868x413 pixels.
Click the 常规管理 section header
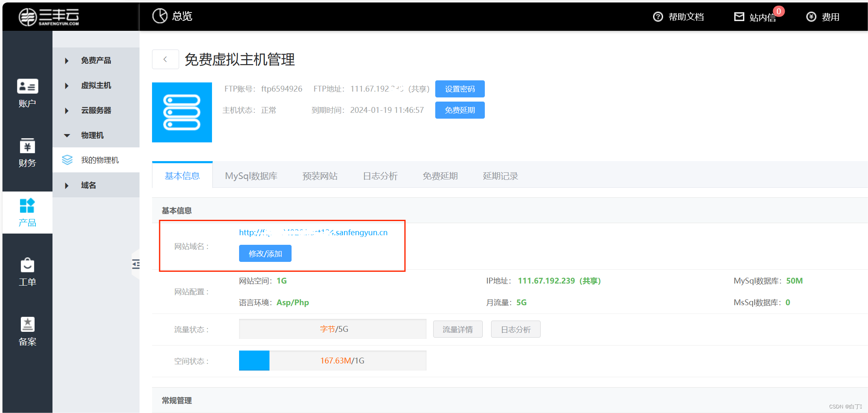pyautogui.click(x=177, y=401)
